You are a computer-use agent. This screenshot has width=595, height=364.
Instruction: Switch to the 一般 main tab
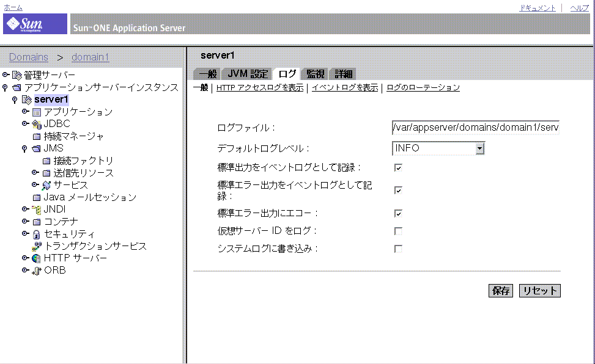[x=207, y=74]
